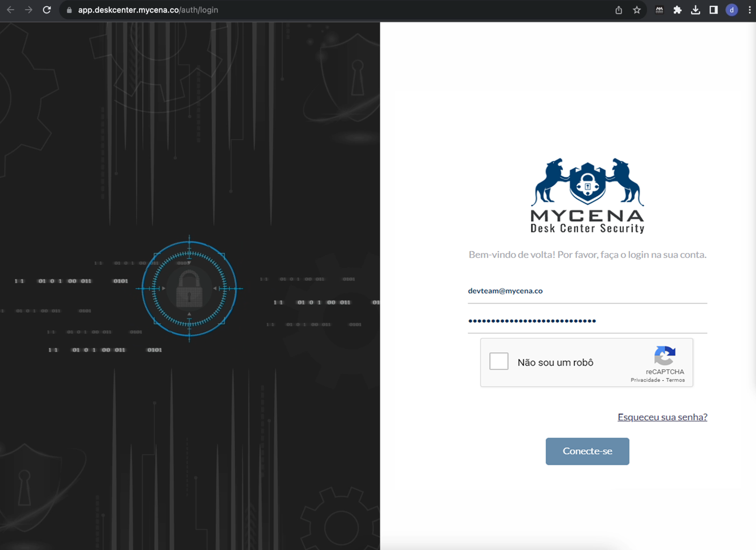This screenshot has width=756, height=550.
Task: Check the 'Não sou um robô' checkbox
Action: (x=499, y=362)
